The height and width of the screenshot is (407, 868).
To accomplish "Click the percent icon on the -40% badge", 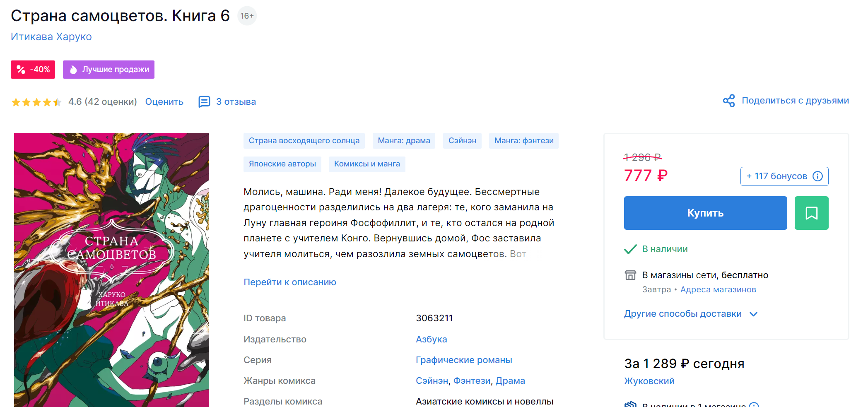I will [21, 70].
